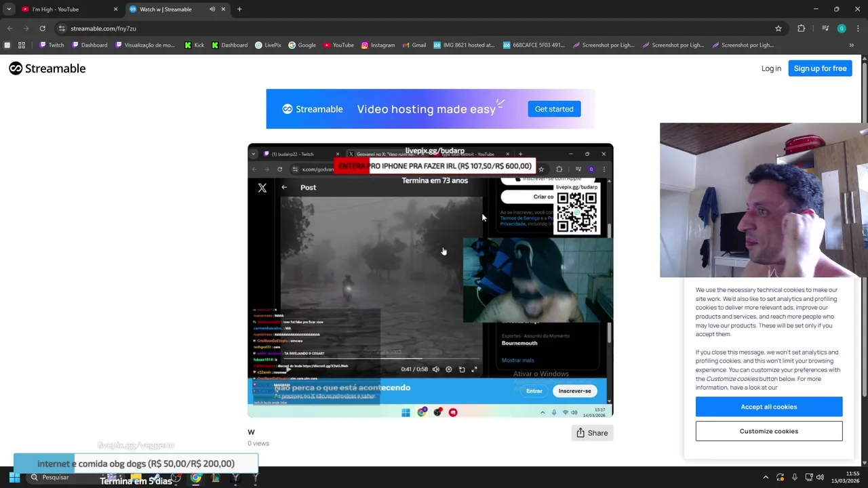Open the Twitch-icon Dashboard bookmark
The height and width of the screenshot is (488, 868).
tap(90, 45)
